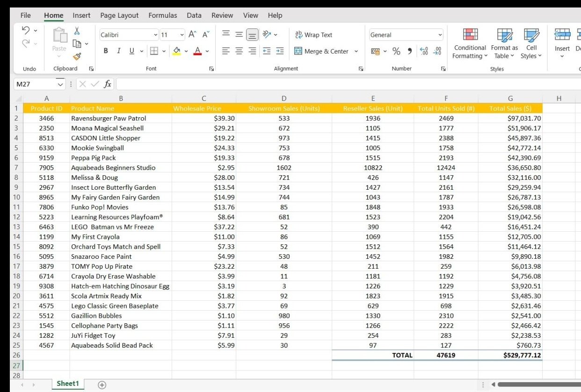Click the Increase Decimal icon

point(424,51)
